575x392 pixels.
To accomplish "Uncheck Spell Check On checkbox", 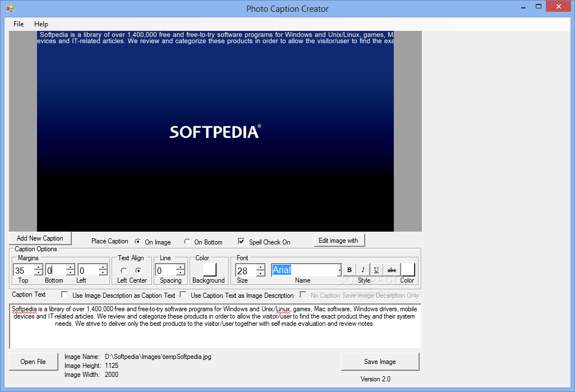I will (x=241, y=241).
